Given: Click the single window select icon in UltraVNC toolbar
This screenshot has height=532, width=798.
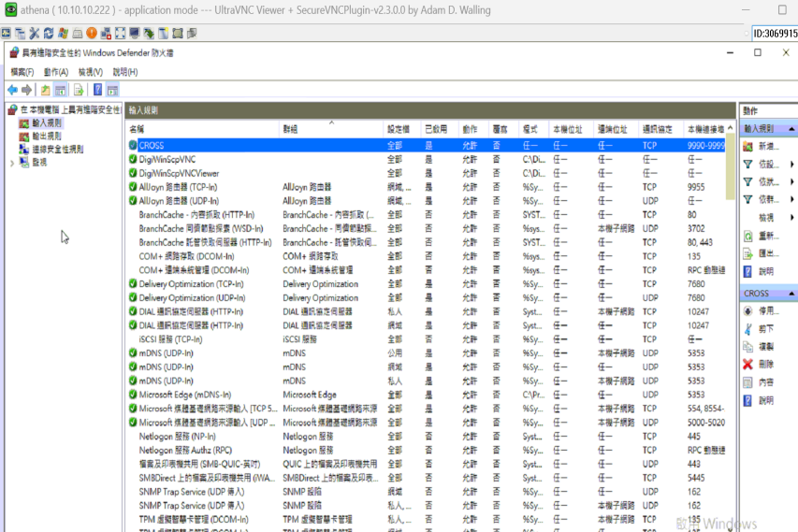Looking at the screenshot, I should (163, 34).
